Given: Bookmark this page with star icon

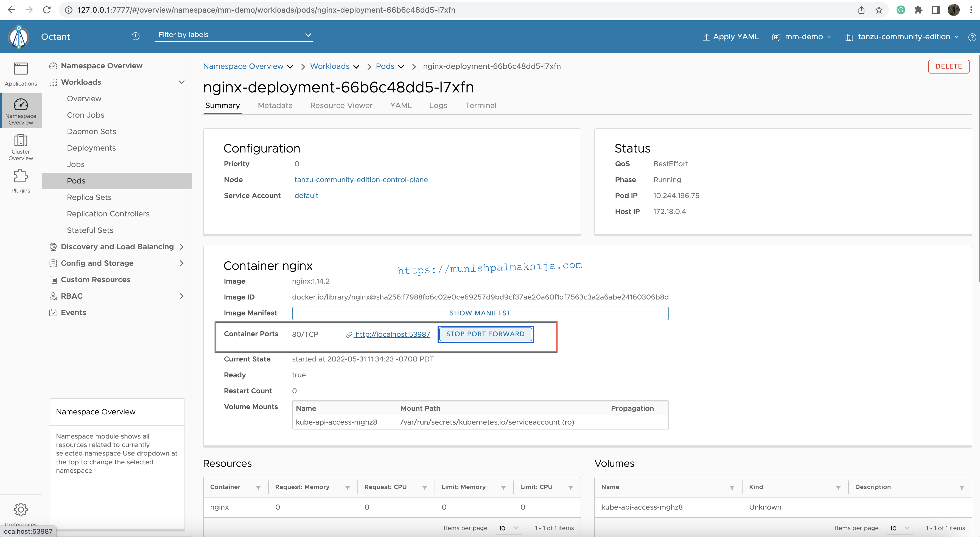Looking at the screenshot, I should (x=879, y=10).
